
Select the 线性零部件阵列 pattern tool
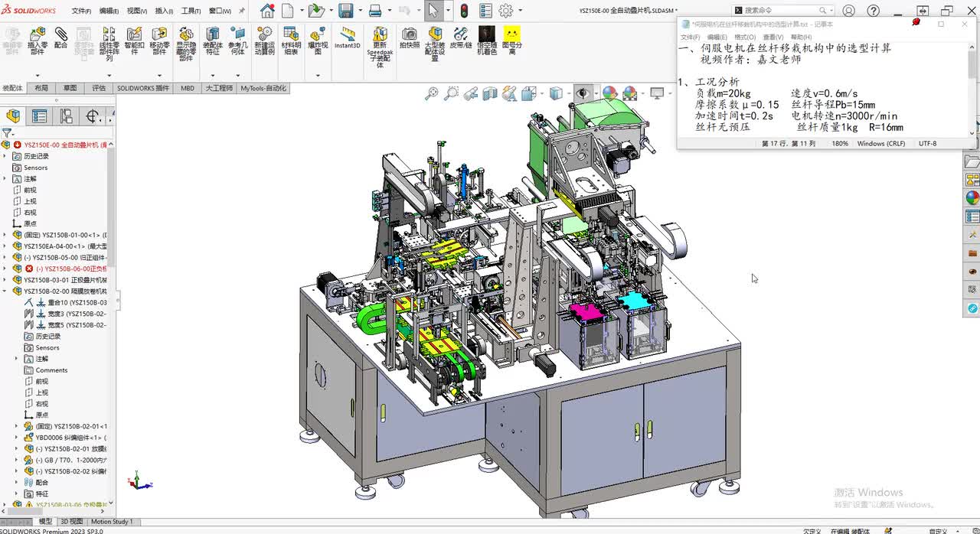[x=109, y=44]
